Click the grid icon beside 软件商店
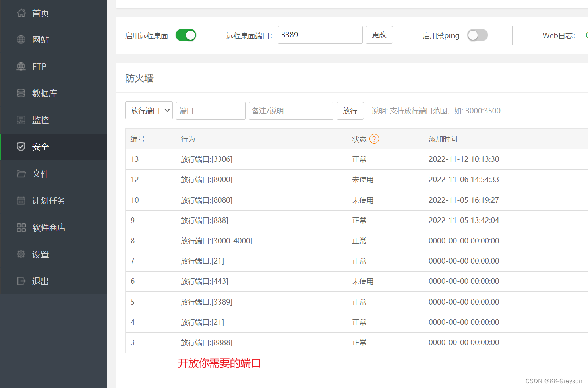 tap(21, 227)
